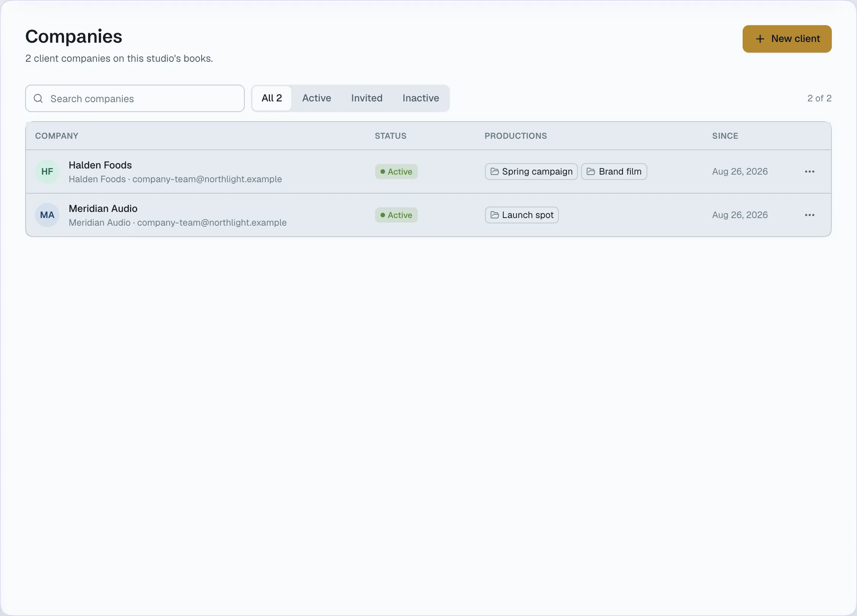
Task: Click Halden Foods contact email subtitle
Action: tap(175, 179)
